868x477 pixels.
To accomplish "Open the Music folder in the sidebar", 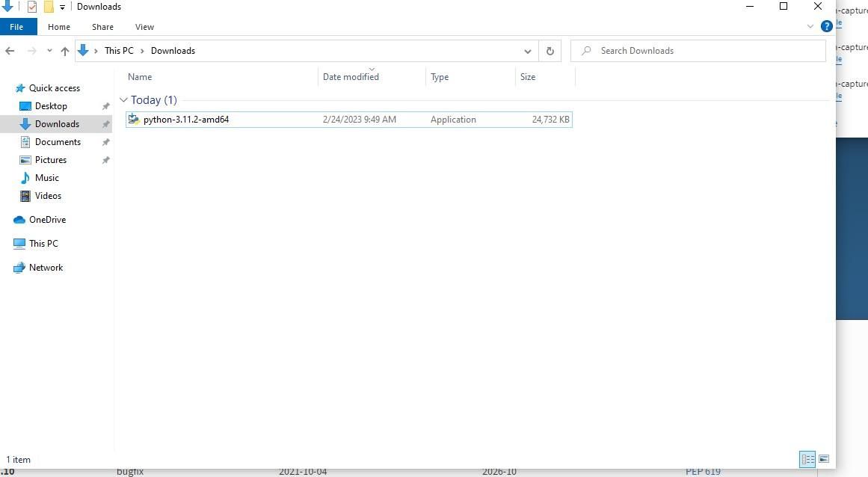I will 47,178.
